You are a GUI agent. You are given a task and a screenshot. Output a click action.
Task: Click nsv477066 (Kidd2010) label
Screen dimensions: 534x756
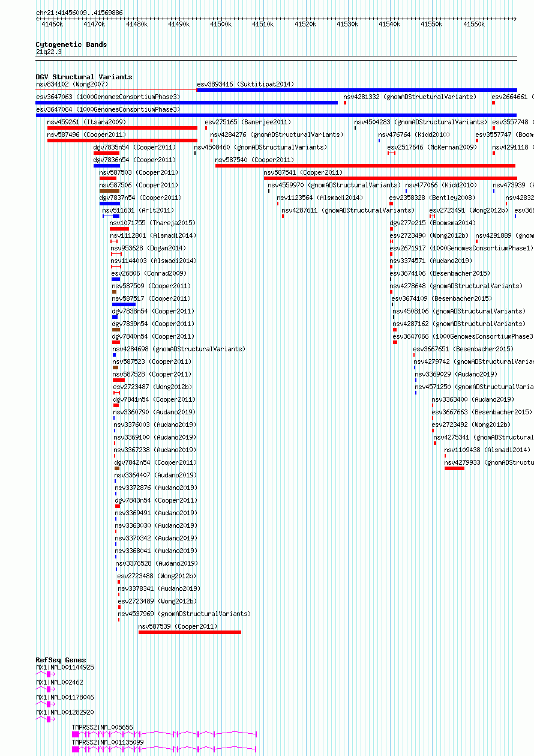click(x=441, y=185)
